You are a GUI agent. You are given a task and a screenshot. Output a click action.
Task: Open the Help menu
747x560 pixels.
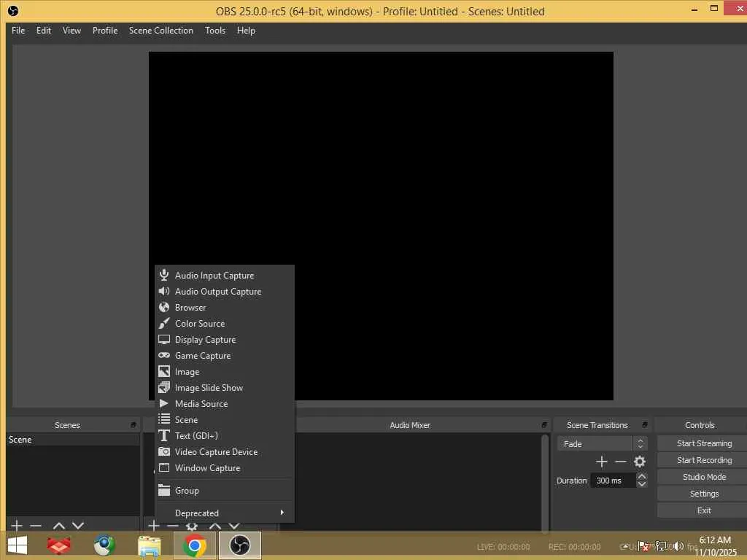click(x=247, y=31)
